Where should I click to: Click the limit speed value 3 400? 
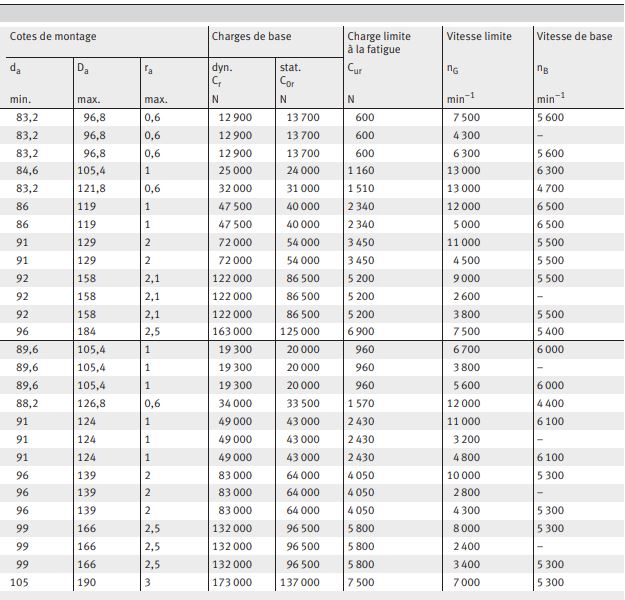466,565
